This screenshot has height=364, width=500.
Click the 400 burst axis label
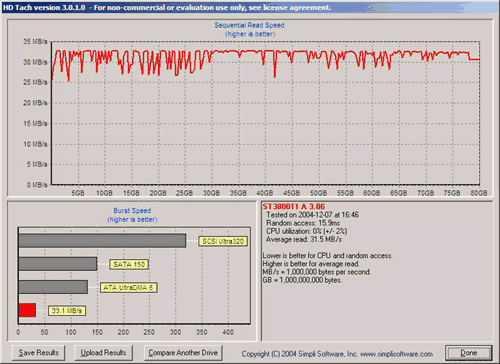point(228,332)
